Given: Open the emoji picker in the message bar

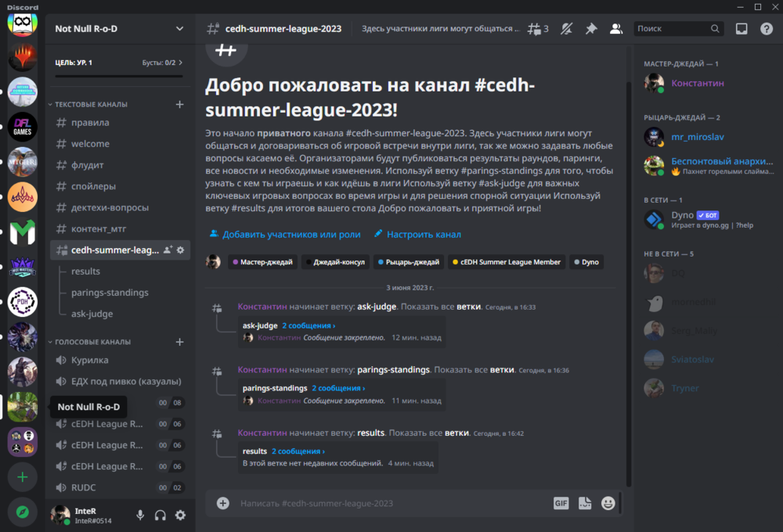Looking at the screenshot, I should pyautogui.click(x=608, y=503).
